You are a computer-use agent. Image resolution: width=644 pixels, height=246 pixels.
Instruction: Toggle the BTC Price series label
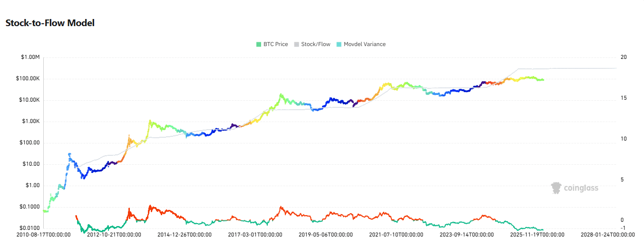pyautogui.click(x=275, y=44)
